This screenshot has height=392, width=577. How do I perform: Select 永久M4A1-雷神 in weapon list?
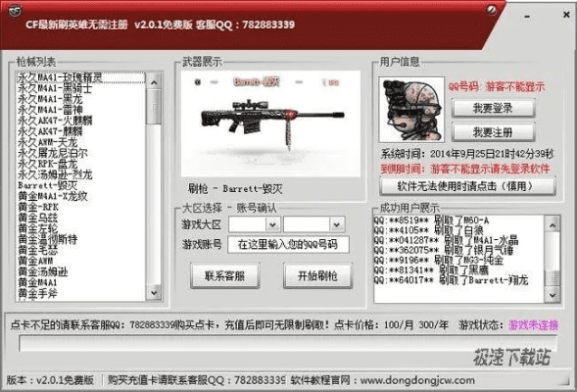pyautogui.click(x=50, y=110)
